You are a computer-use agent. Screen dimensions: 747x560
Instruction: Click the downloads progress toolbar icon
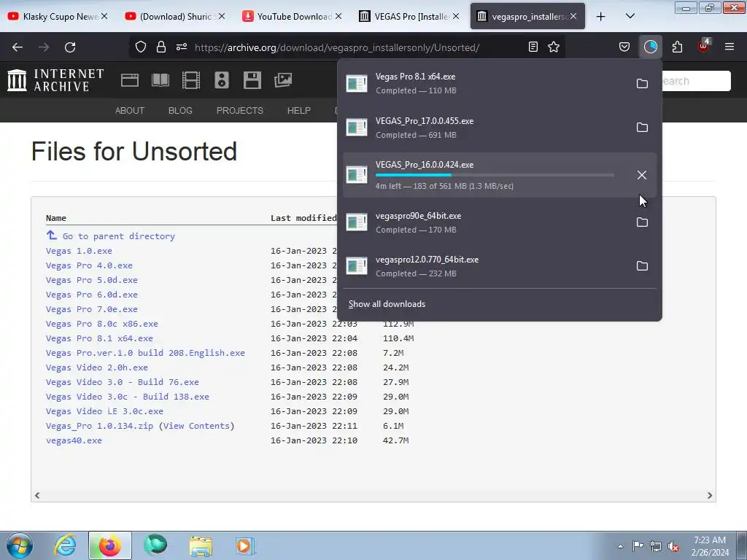click(x=650, y=47)
